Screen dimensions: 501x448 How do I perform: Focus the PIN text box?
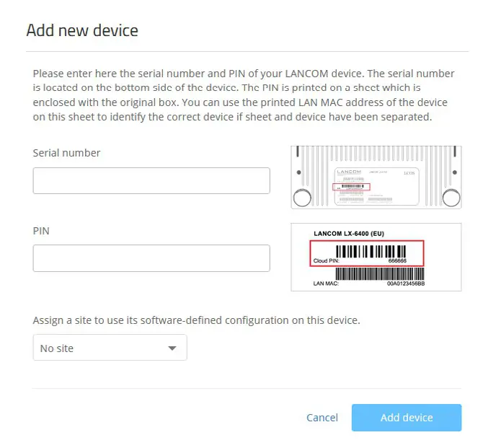[151, 258]
